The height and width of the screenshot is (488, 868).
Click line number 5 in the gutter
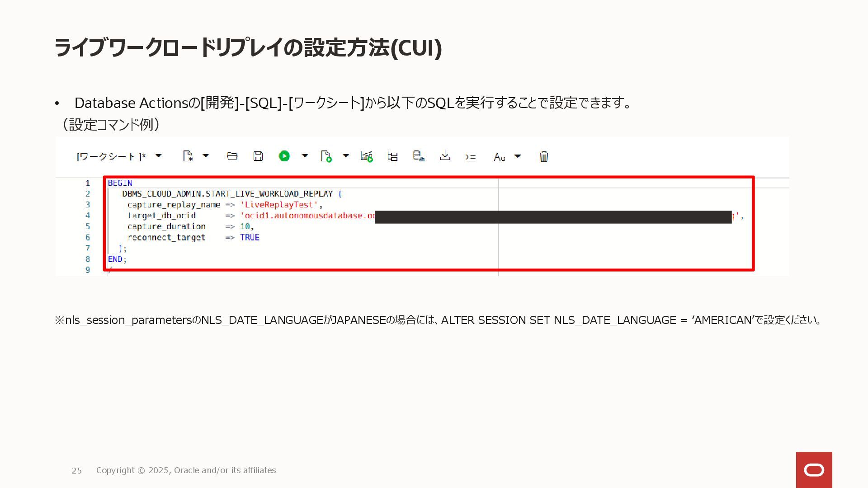pyautogui.click(x=88, y=226)
